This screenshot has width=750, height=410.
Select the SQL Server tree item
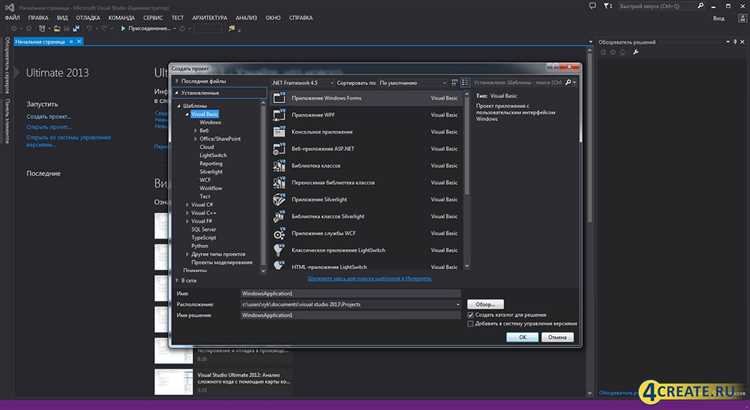pyautogui.click(x=204, y=229)
